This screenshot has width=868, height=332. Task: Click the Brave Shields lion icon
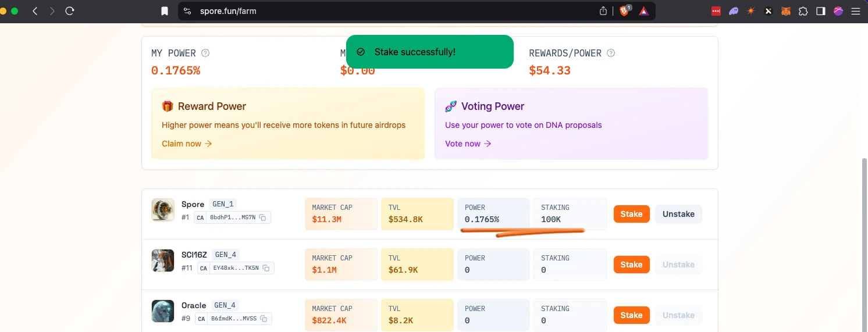point(624,11)
